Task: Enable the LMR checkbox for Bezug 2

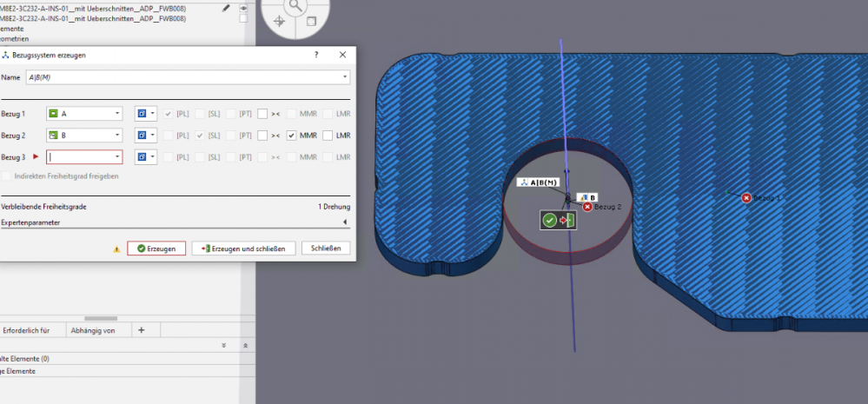Action: coord(328,136)
